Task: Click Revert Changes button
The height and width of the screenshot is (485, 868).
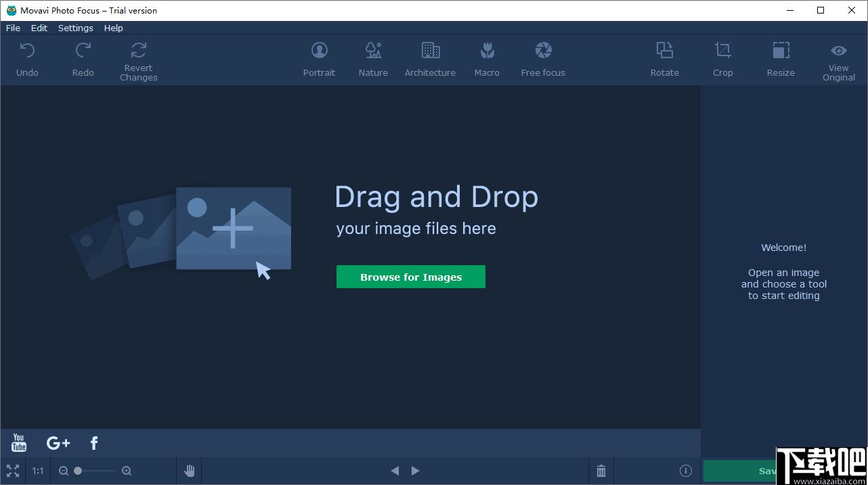Action: pyautogui.click(x=139, y=61)
